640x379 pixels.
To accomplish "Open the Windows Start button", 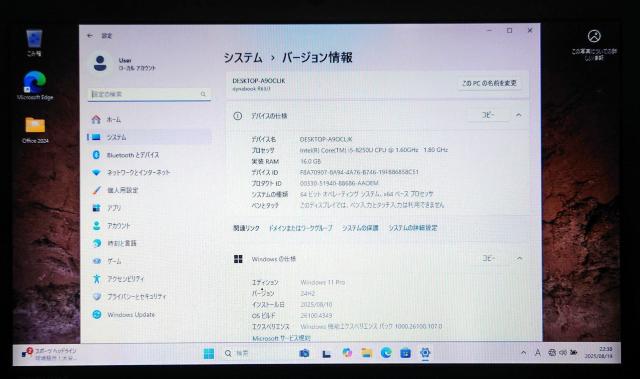I will tap(209, 354).
